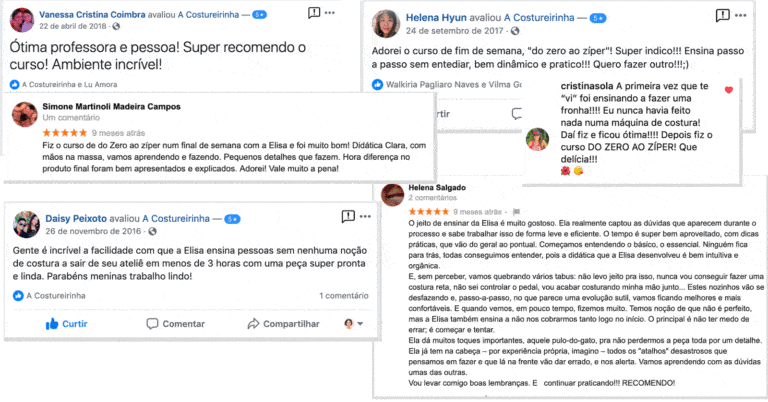Screen dimensions: 768x402
Task: Click the Comentar button on Daisy's post
Action: coord(176,324)
